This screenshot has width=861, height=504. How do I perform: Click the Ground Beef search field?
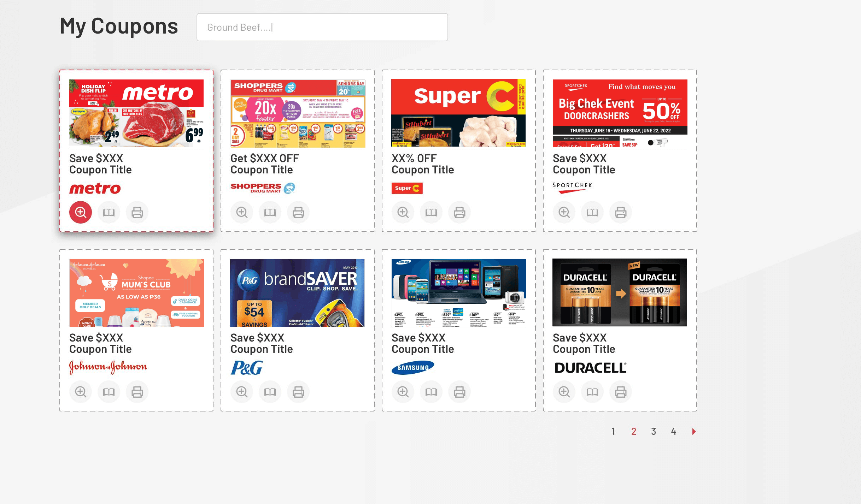point(322,27)
